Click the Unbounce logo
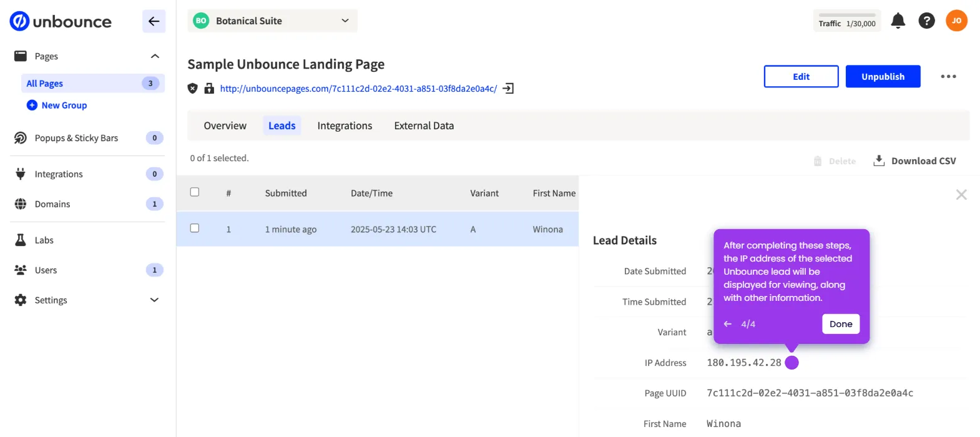This screenshot has width=980, height=437. pyautogui.click(x=61, y=21)
